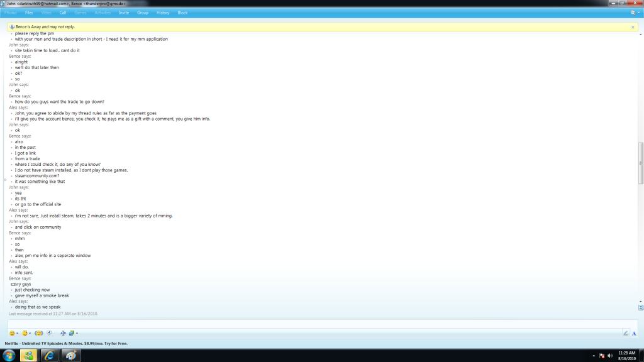This screenshot has height=362, width=644.
Task: Send a nudge
Action: (38, 333)
